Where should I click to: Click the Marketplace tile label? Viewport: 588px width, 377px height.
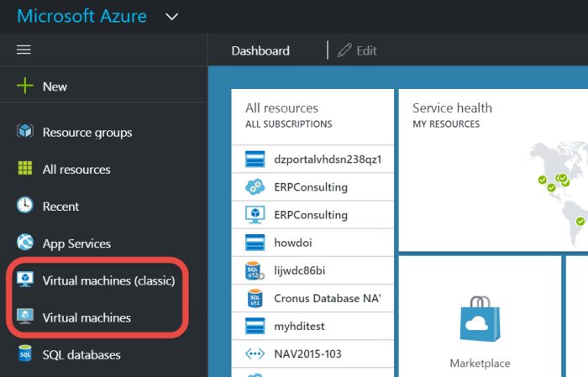[x=480, y=363]
